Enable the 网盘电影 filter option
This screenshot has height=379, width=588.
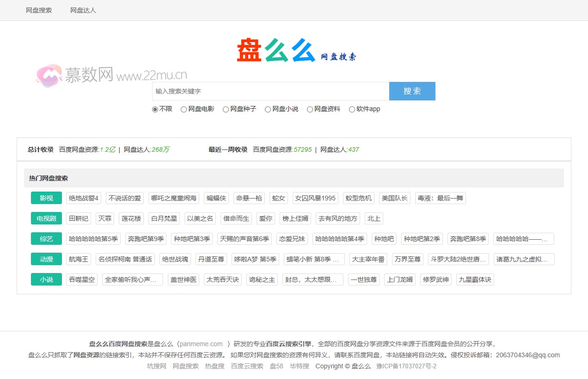click(184, 109)
